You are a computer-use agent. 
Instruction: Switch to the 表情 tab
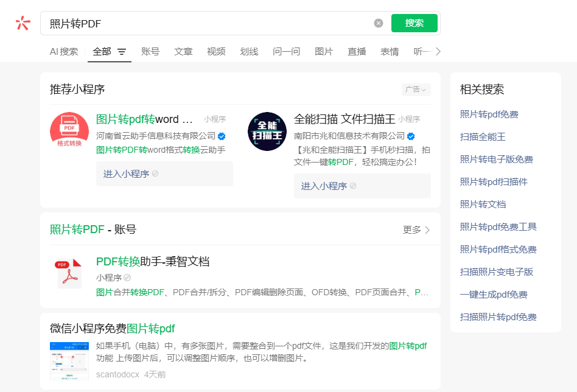(x=390, y=52)
